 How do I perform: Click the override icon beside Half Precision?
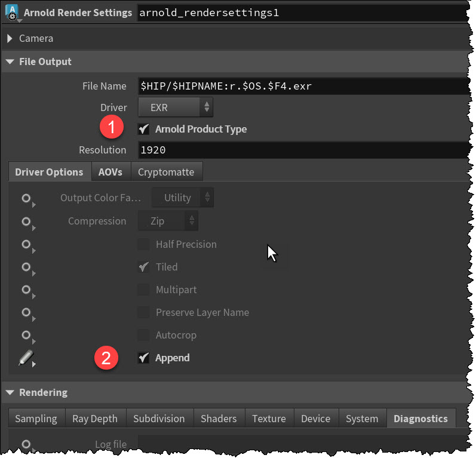point(26,245)
